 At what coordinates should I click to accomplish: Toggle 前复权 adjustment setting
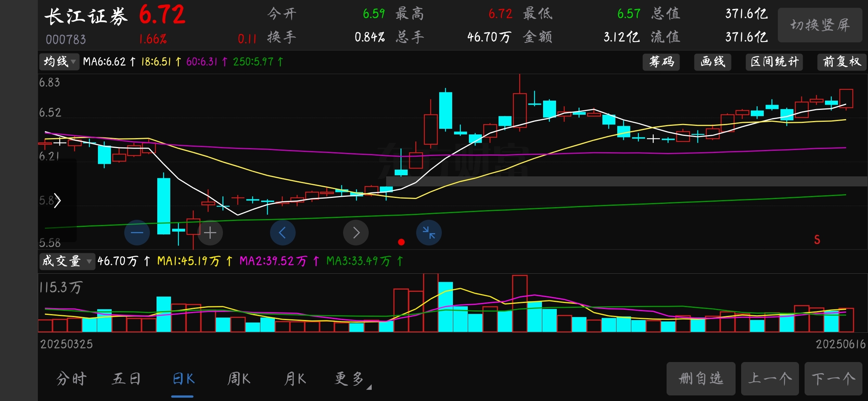tap(842, 62)
